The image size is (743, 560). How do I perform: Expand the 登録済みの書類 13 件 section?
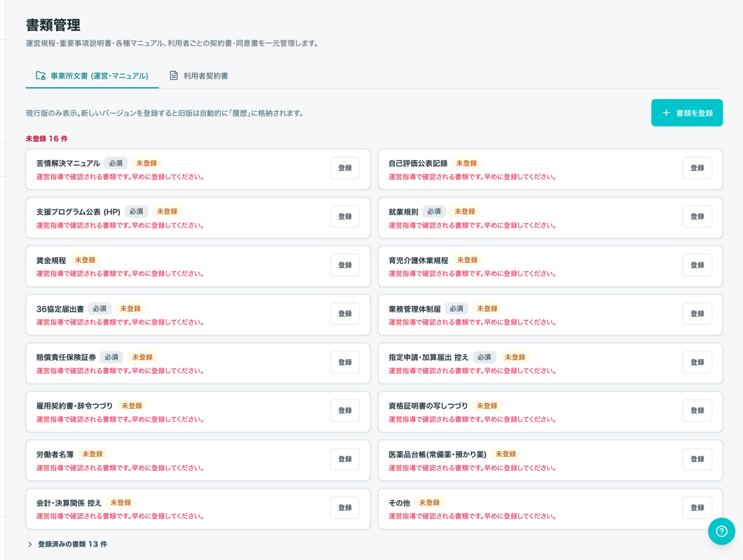pyautogui.click(x=67, y=544)
